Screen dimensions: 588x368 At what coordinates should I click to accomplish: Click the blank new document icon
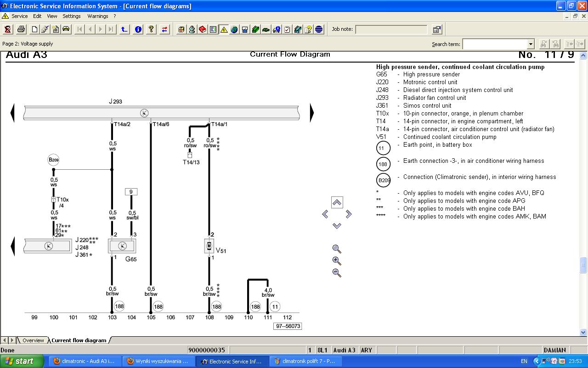34,29
